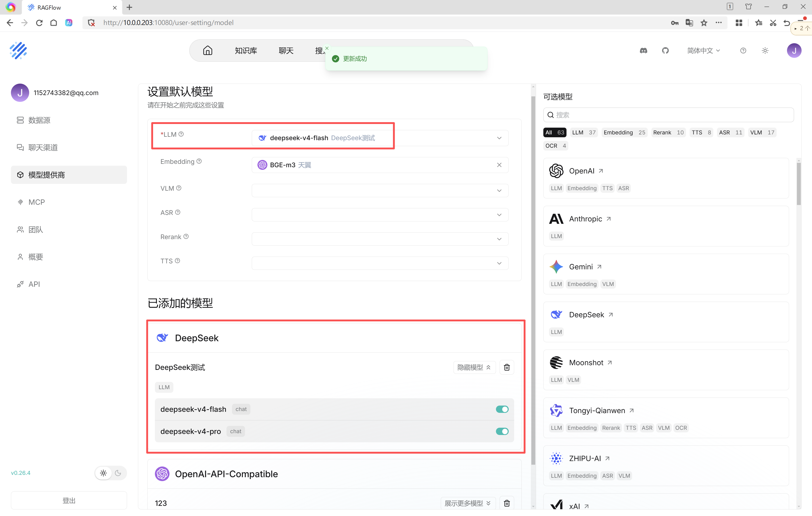Click the ASR help info icon

178,212
